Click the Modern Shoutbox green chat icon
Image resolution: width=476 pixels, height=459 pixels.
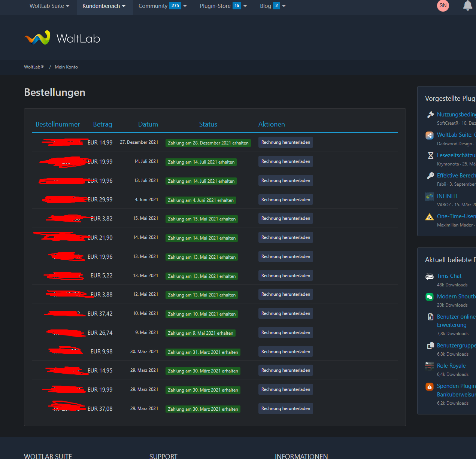pyautogui.click(x=430, y=297)
